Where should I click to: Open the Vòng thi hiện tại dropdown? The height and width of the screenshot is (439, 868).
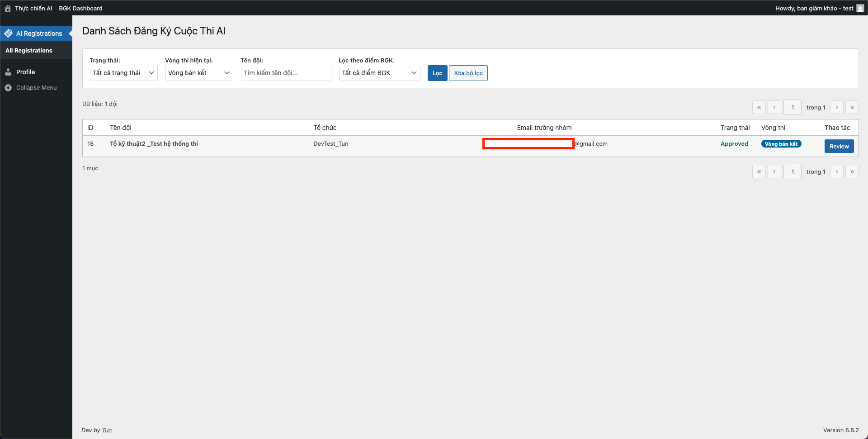(x=199, y=73)
